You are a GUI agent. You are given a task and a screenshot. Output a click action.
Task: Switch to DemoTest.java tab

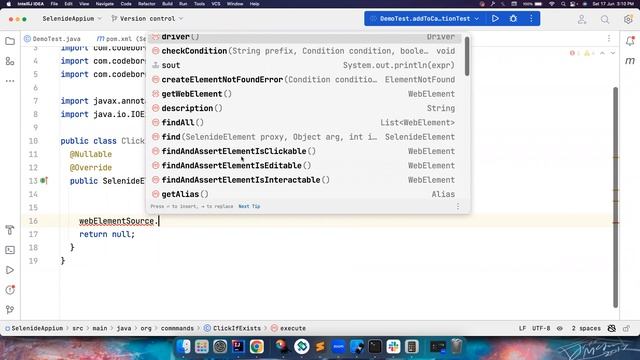pyautogui.click(x=53, y=39)
